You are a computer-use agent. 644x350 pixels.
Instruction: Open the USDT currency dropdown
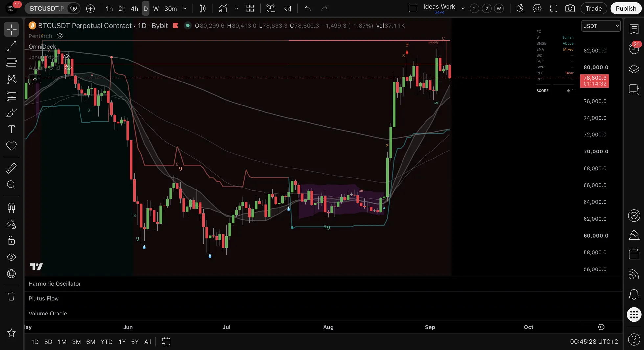click(x=601, y=26)
